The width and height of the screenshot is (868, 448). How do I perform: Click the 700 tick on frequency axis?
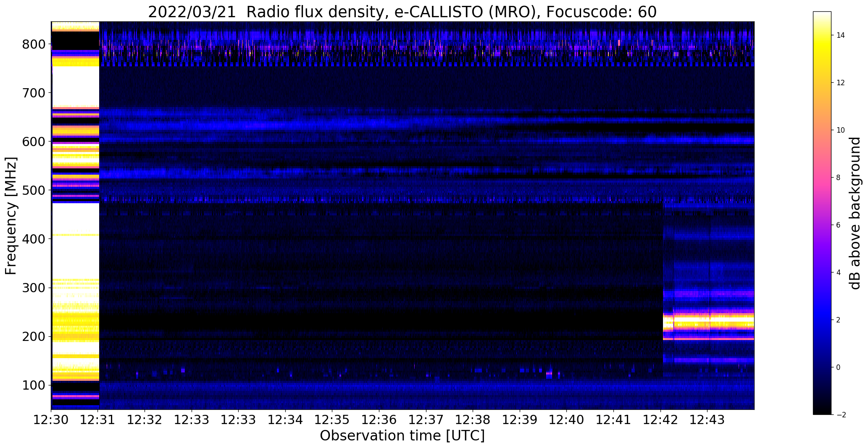click(x=33, y=93)
